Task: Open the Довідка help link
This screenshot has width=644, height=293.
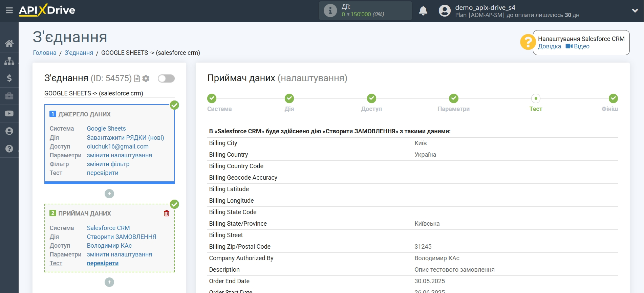Action: pos(550,46)
